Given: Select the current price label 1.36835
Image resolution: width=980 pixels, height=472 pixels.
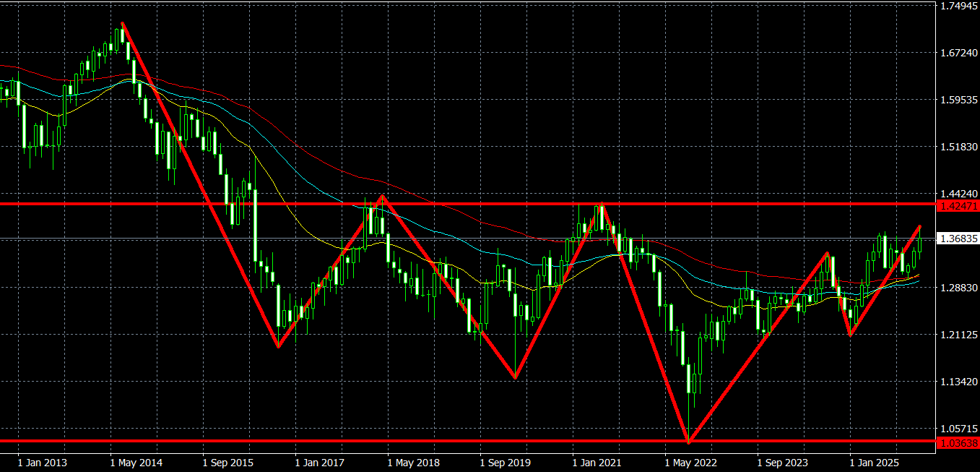Looking at the screenshot, I should point(957,239).
